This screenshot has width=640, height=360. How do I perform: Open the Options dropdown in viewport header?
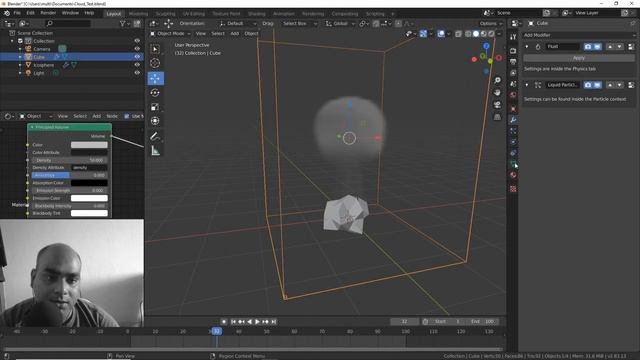tap(490, 24)
